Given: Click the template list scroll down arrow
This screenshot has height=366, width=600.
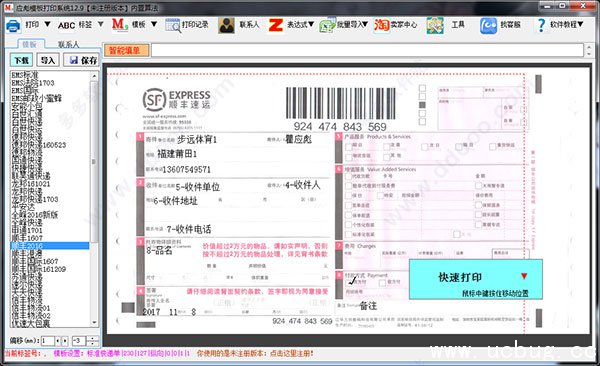Looking at the screenshot, I should (x=94, y=322).
